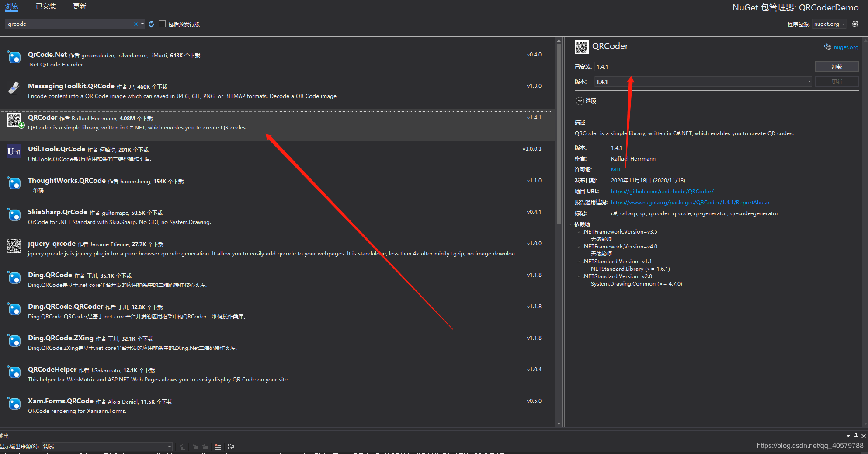This screenshot has height=454, width=868.
Task: Open output window position menu arrow
Action: pos(848,436)
